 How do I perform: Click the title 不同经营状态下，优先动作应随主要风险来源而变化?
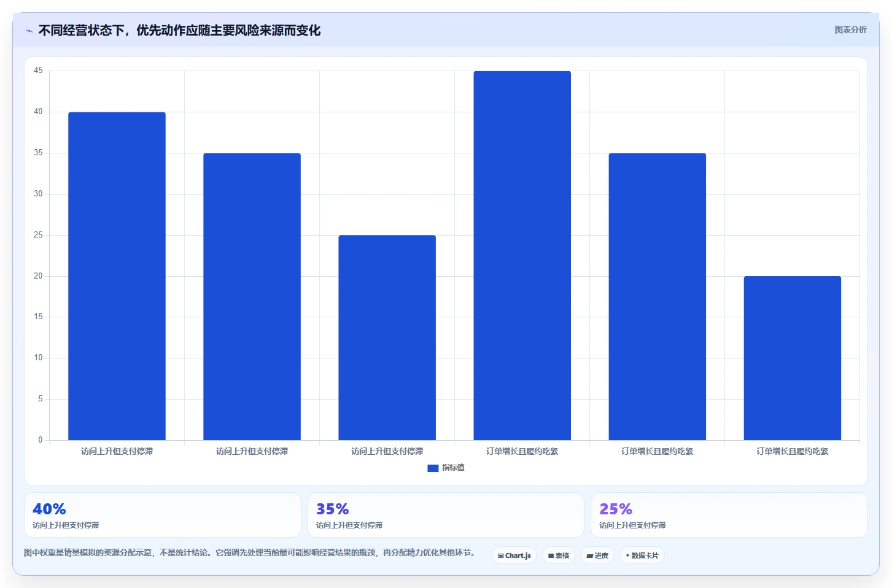coord(179,31)
